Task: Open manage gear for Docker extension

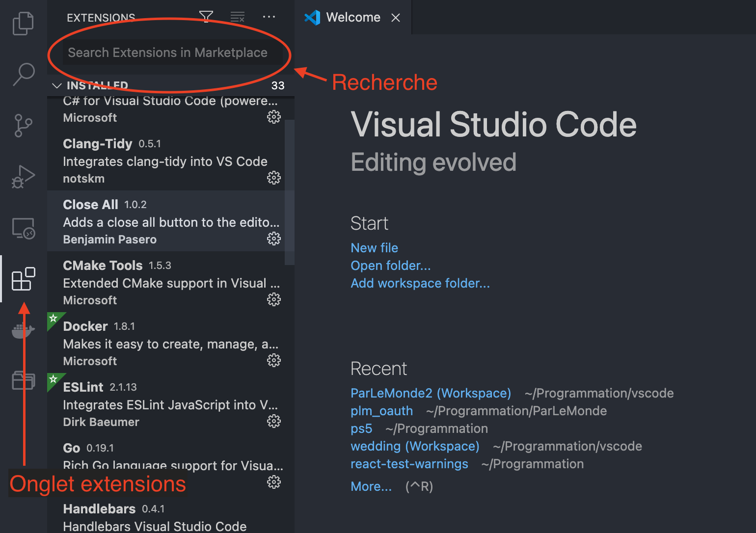Action: 274,360
